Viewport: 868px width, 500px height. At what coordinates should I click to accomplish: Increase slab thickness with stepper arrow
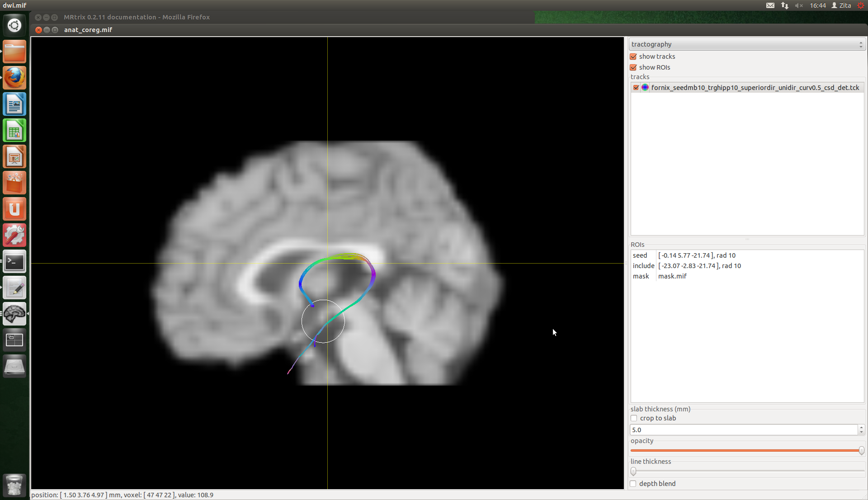[x=861, y=427]
